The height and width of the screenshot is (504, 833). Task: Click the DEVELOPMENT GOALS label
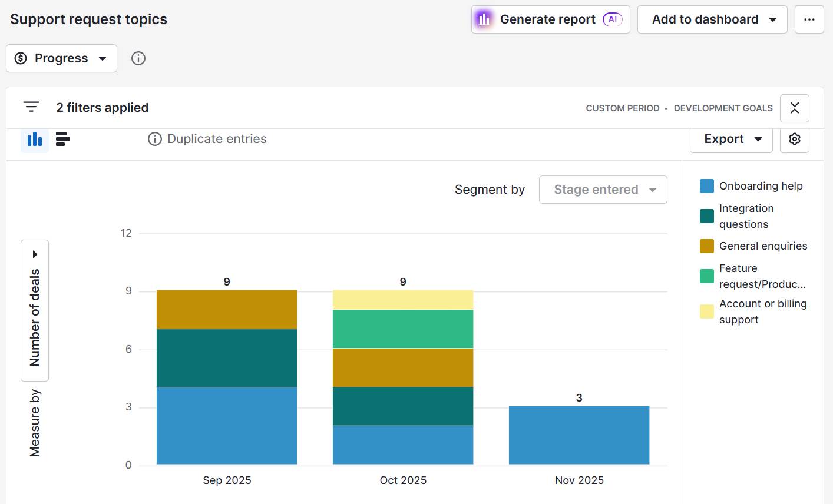coord(723,108)
